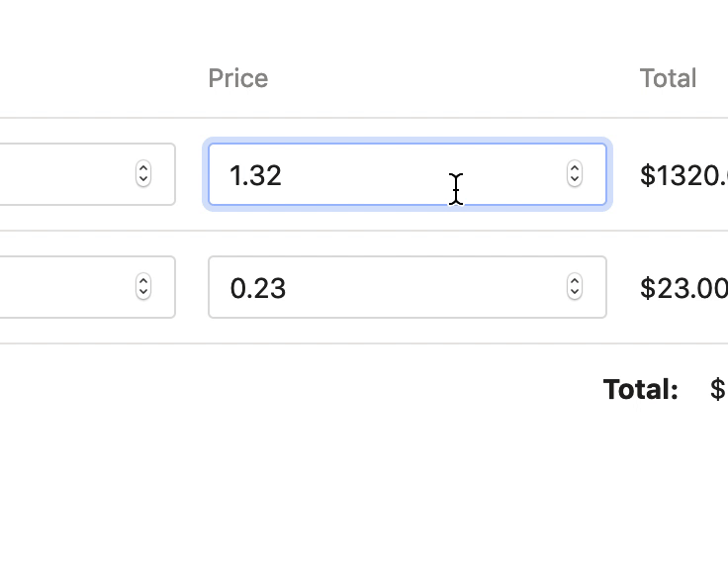Place the cursor directly after the digits 1.32
Screen dimensions: 728x588
(284, 175)
